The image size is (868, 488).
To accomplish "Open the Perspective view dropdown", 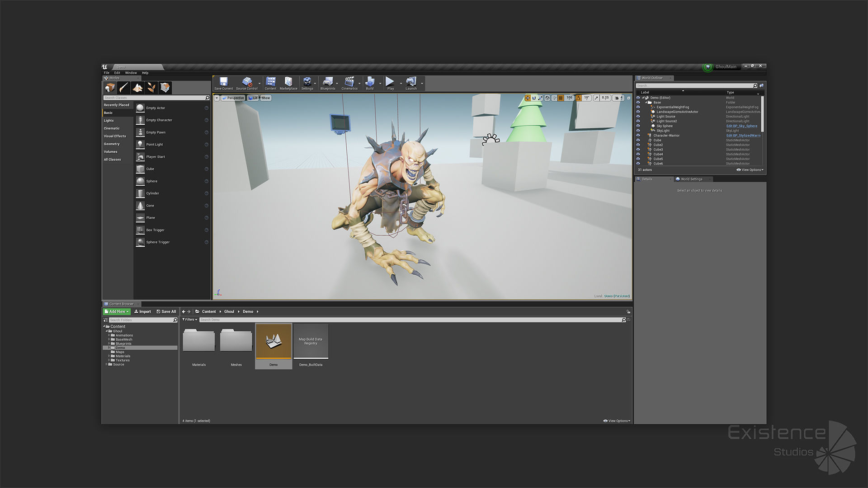I will click(x=233, y=98).
